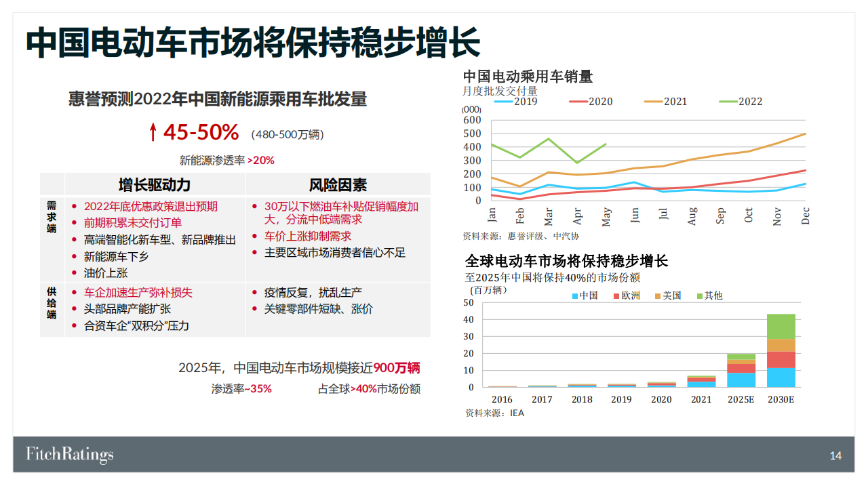This screenshot has height=488, width=868.
Task: Click source note 资料来源：惠誉评级、中汽协
Action: pyautogui.click(x=521, y=237)
